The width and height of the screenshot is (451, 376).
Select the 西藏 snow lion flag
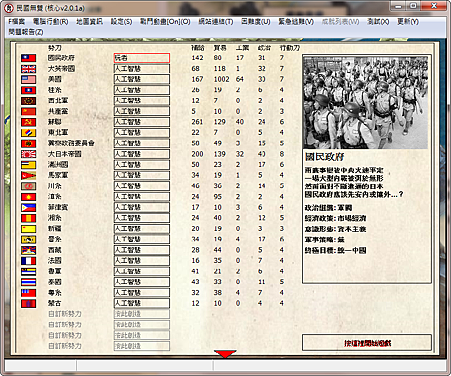pyautogui.click(x=28, y=250)
